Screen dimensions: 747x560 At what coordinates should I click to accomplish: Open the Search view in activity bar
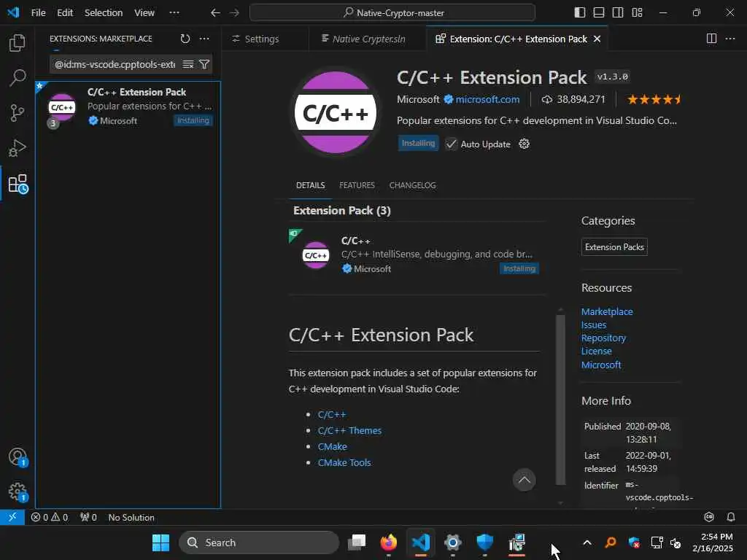coord(18,77)
